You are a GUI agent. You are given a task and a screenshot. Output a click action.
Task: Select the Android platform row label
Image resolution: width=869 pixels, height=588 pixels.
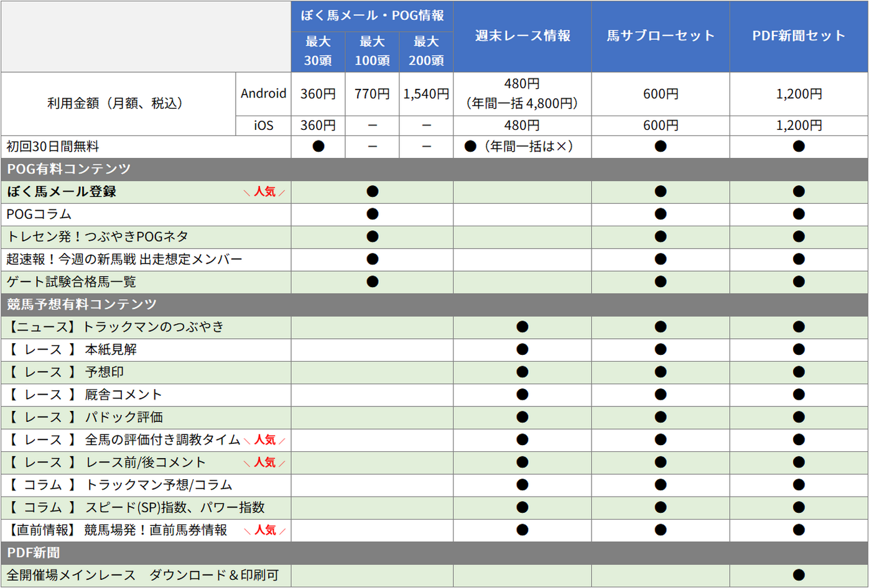point(263,94)
